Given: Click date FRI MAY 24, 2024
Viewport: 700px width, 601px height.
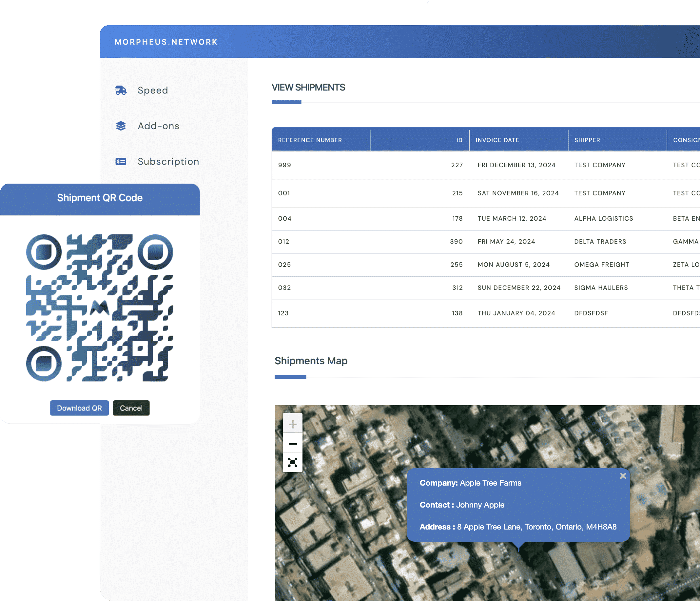Looking at the screenshot, I should pos(506,241).
